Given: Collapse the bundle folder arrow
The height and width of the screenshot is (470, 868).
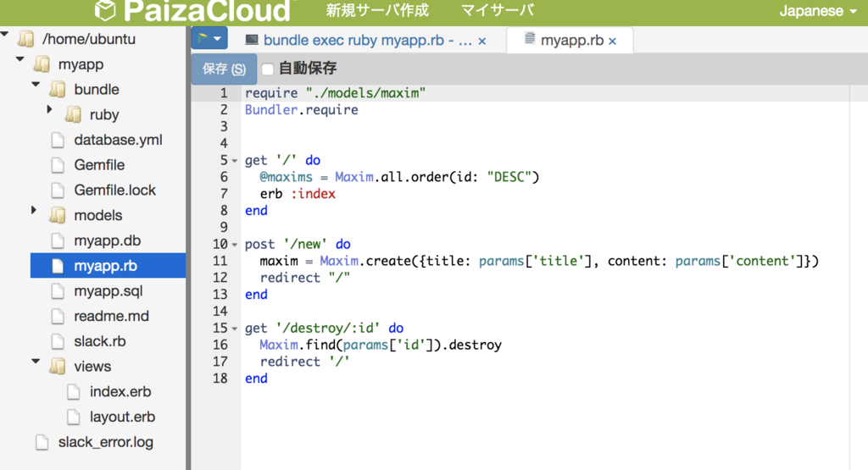Looking at the screenshot, I should [x=36, y=85].
